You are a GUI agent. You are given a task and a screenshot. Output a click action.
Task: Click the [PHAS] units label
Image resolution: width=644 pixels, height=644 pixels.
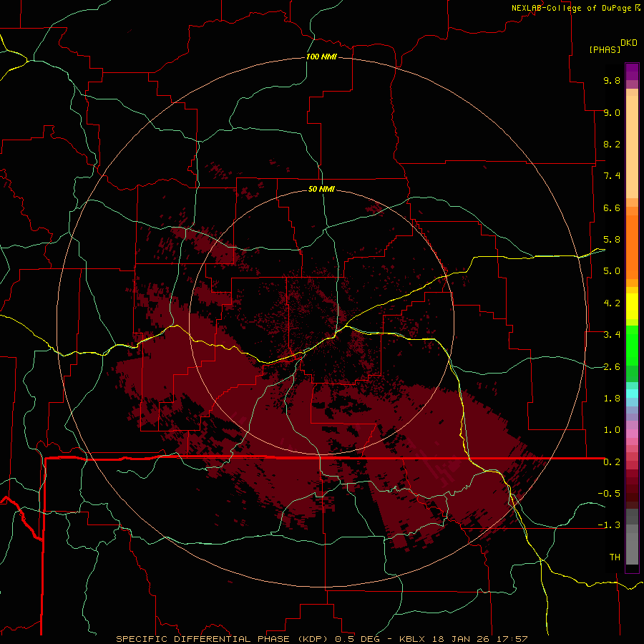pos(605,50)
